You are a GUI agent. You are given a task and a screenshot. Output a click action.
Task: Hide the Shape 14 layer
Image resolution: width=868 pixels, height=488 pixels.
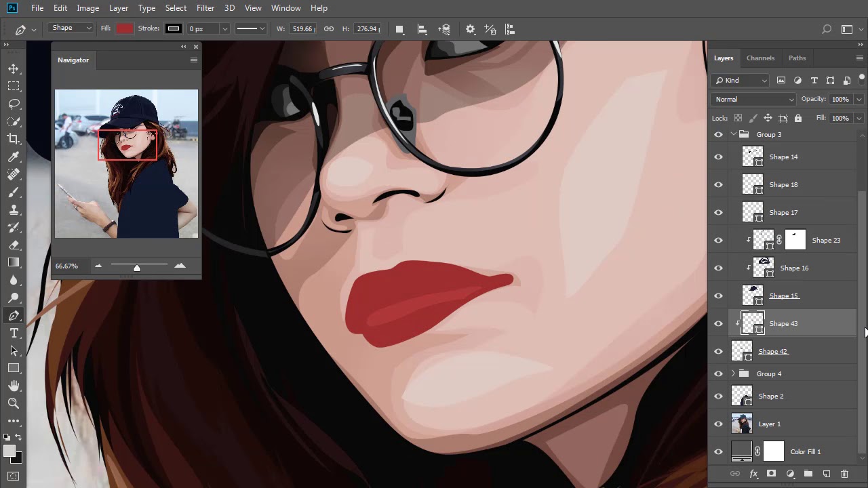(718, 157)
